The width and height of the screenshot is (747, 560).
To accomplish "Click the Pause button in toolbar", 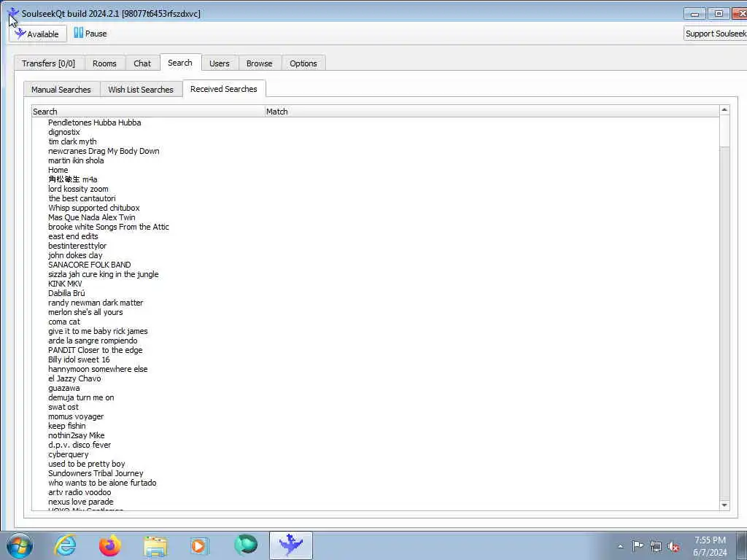I will [x=90, y=34].
